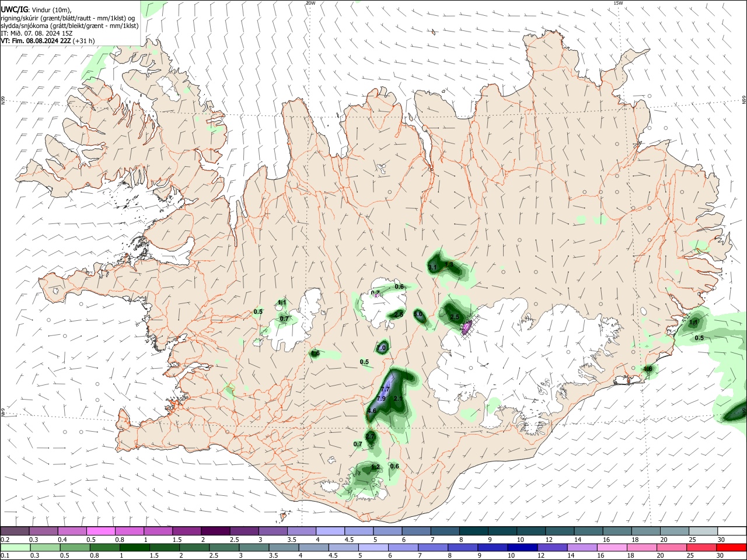
Task: Select the 7.0 rainfall value
Action: [382, 348]
